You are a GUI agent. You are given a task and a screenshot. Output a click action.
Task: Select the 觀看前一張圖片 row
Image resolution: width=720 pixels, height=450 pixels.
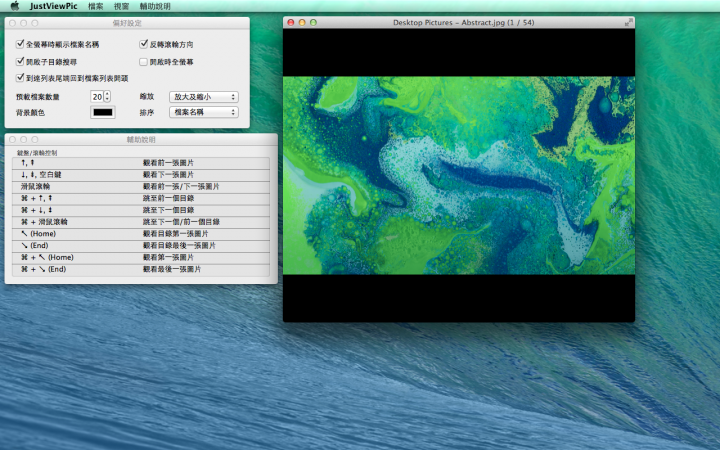click(141, 163)
